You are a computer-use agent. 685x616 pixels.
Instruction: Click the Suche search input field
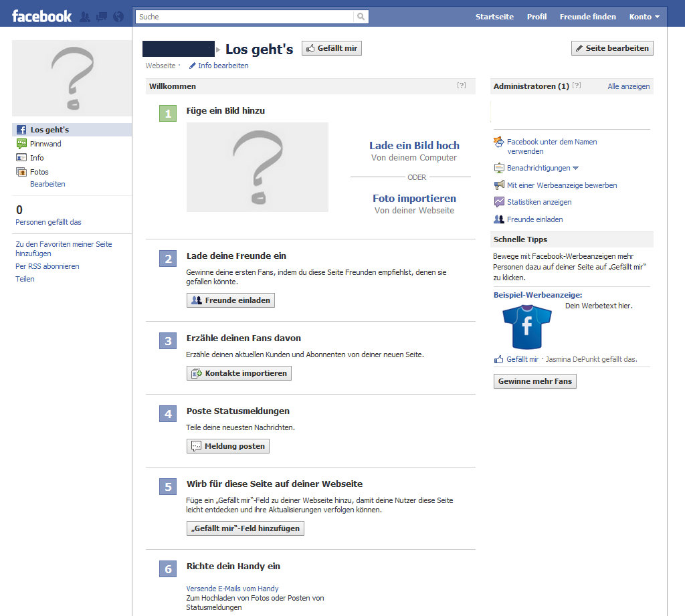coord(245,17)
